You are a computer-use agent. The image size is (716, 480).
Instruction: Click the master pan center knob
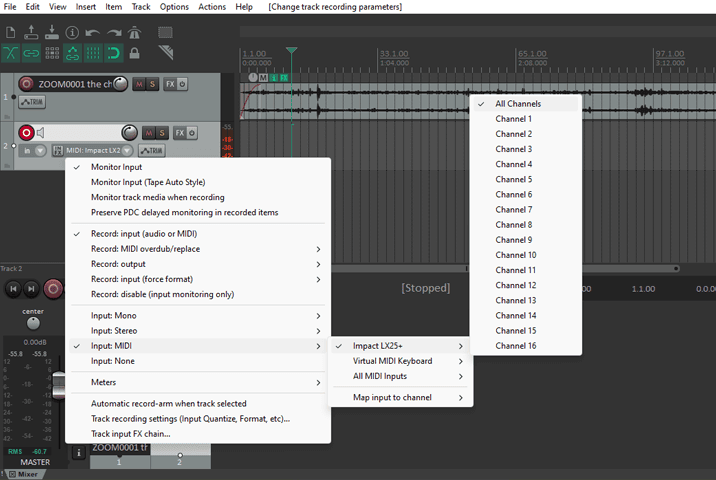pyautogui.click(x=33, y=323)
